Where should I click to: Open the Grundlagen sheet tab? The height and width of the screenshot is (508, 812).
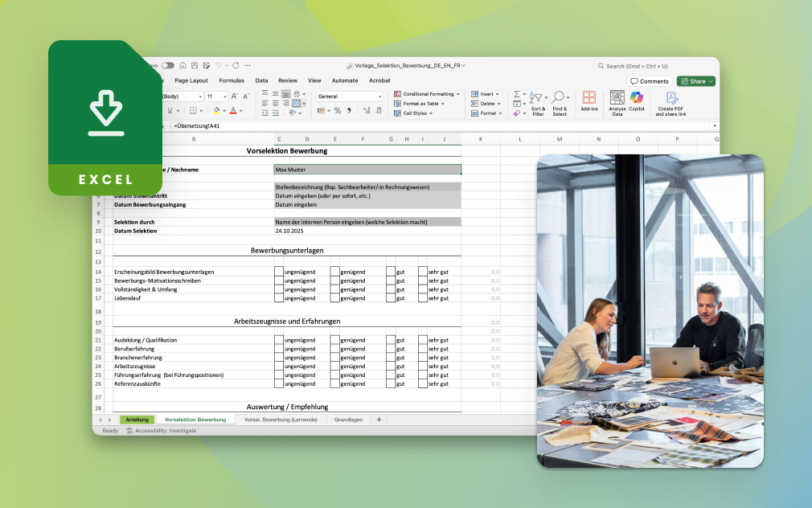tap(349, 420)
